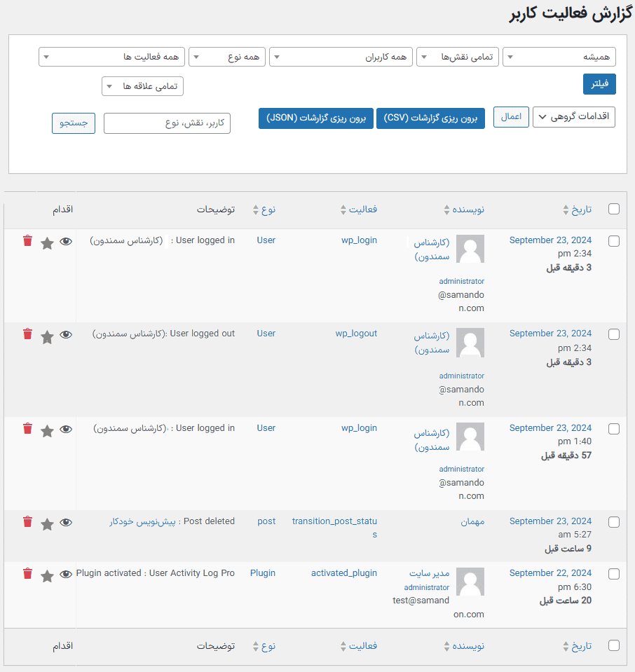Open the wp_login link in the 1:40 pm row

pyautogui.click(x=360, y=428)
